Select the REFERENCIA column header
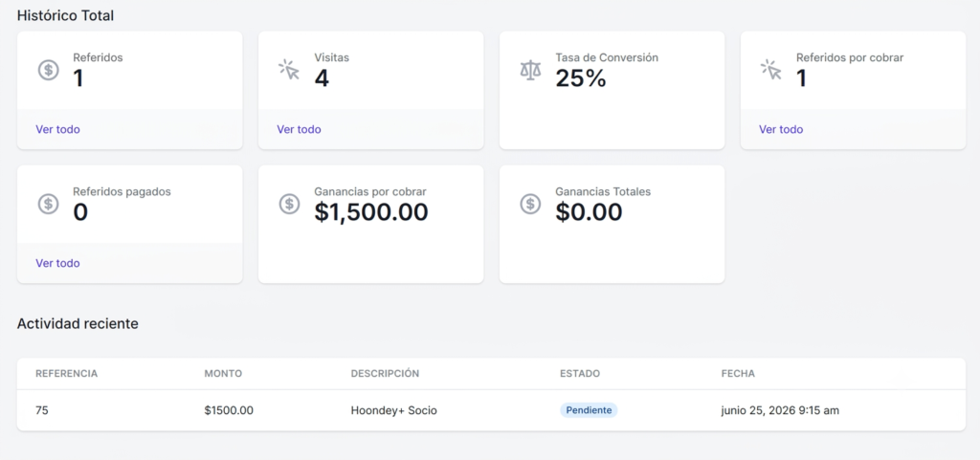Screen dimensions: 980x460 (x=66, y=373)
